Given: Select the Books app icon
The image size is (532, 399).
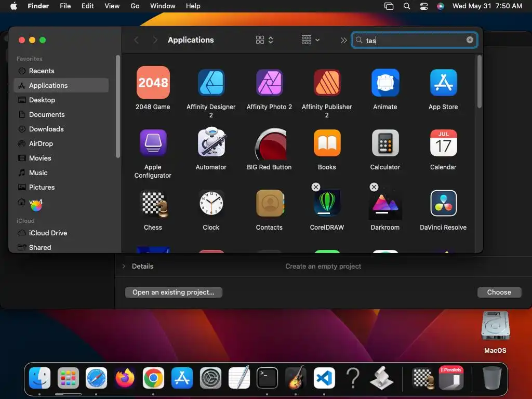Looking at the screenshot, I should [x=327, y=143].
